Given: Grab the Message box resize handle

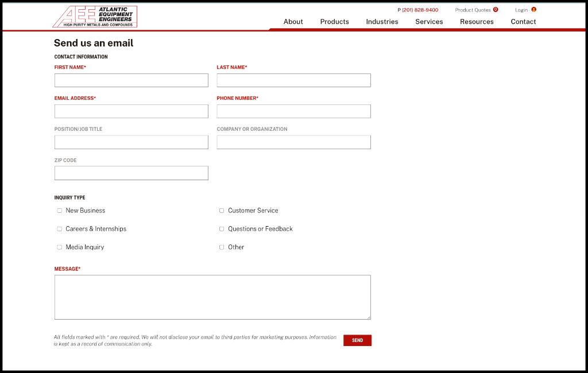Looking at the screenshot, I should [368, 317].
